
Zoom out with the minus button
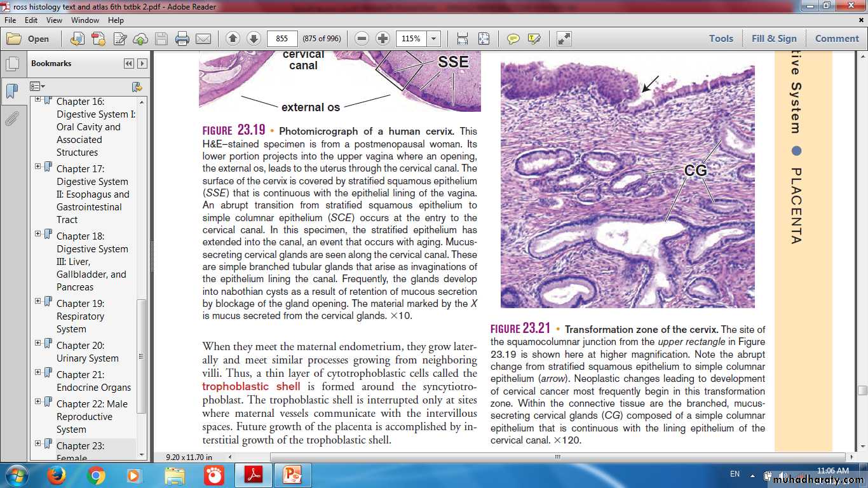click(362, 39)
